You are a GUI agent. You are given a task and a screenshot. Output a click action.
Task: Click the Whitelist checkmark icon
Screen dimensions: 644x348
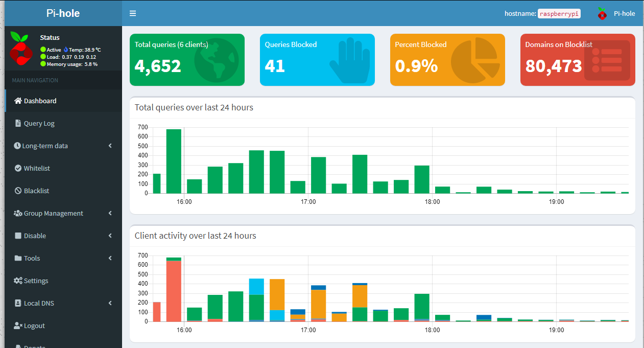coord(18,168)
